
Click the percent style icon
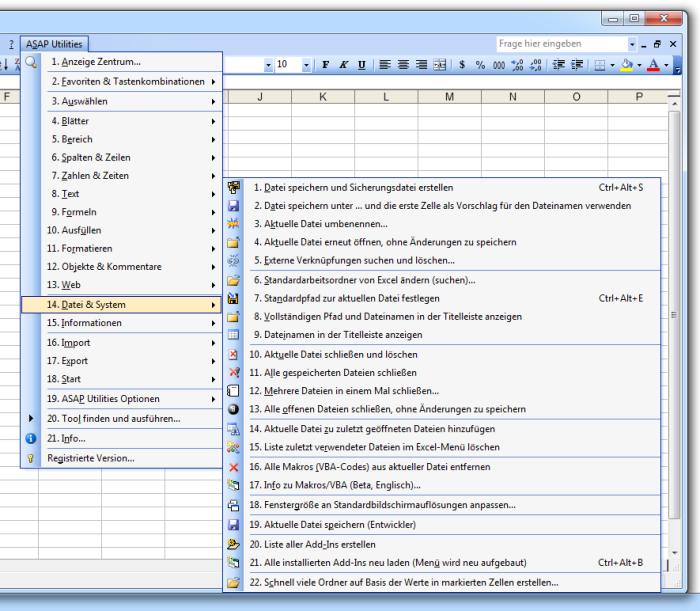pos(480,65)
